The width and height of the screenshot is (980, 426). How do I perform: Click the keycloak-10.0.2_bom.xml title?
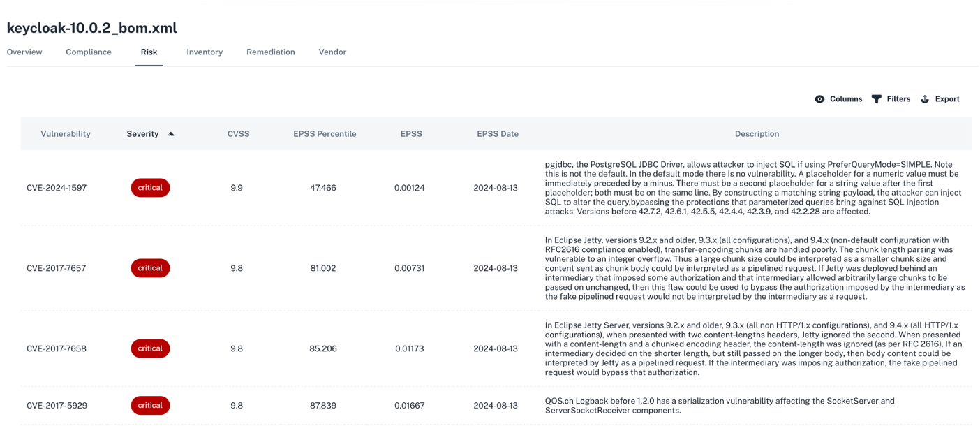91,28
